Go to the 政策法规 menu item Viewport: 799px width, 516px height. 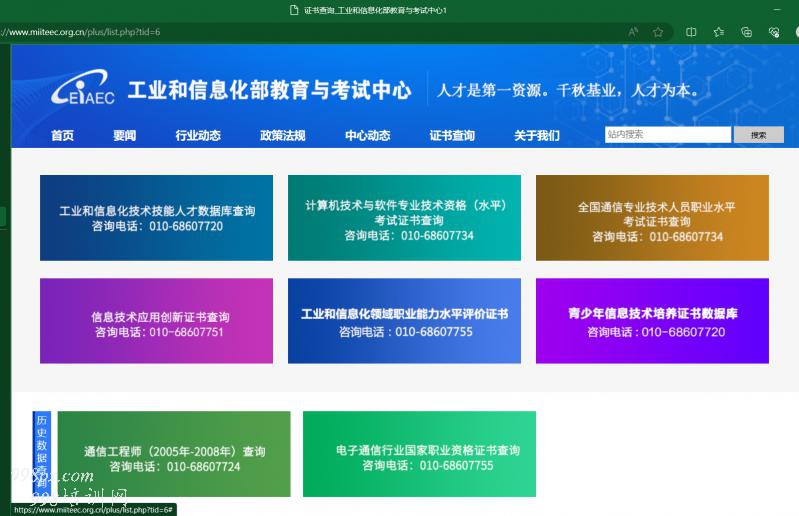[282, 136]
